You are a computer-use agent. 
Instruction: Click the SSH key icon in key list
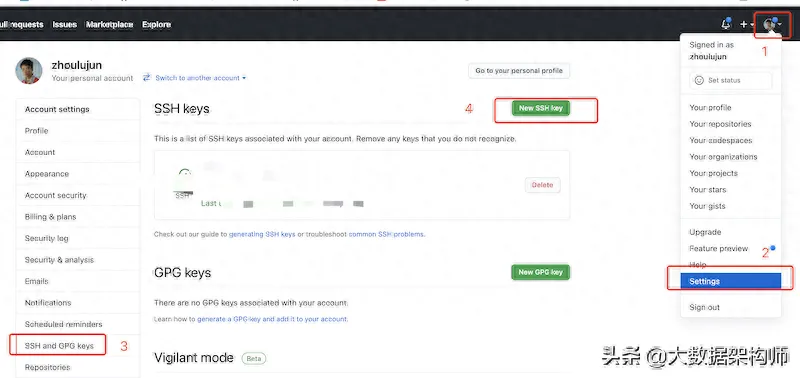(x=183, y=184)
